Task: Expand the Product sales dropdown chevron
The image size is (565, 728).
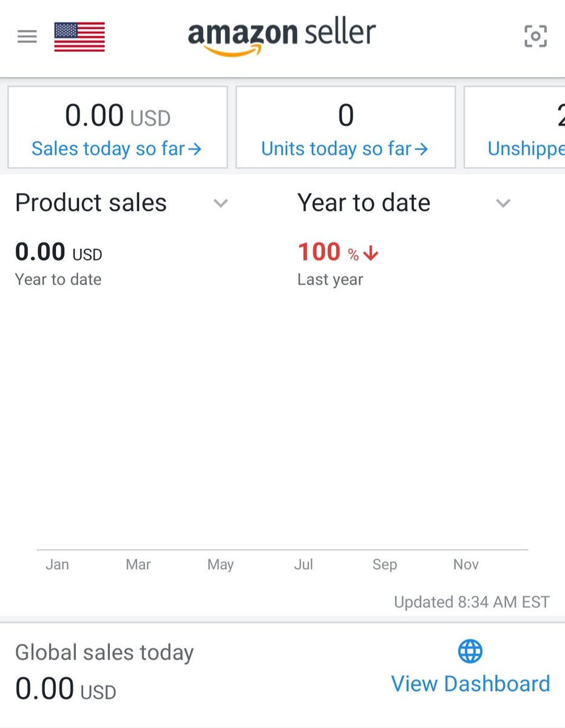Action: 221,203
